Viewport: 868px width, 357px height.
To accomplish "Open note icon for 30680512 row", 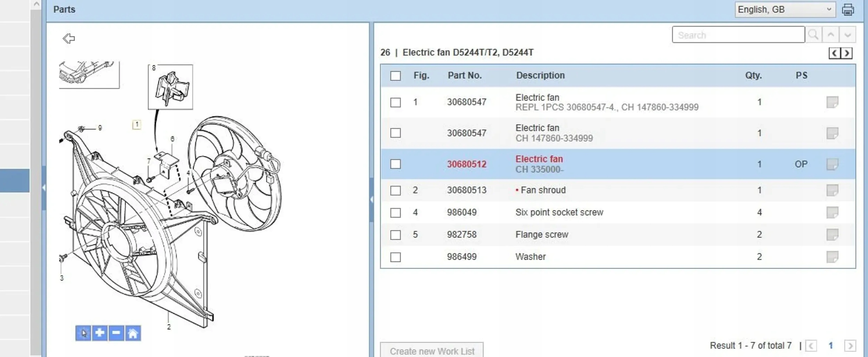I will 832,164.
